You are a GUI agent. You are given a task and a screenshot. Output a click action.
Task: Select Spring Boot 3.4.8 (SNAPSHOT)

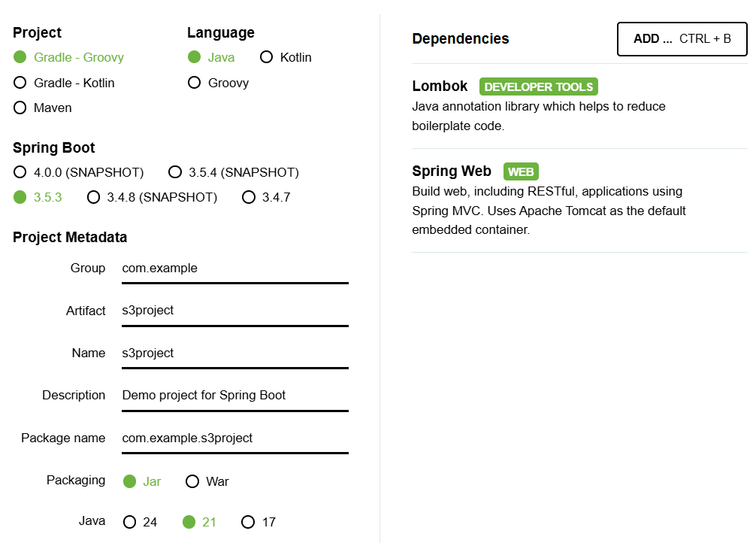(x=94, y=197)
